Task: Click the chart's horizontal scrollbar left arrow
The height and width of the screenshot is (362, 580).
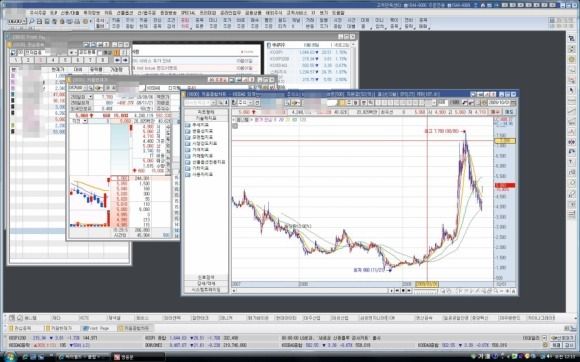Action: (x=234, y=291)
